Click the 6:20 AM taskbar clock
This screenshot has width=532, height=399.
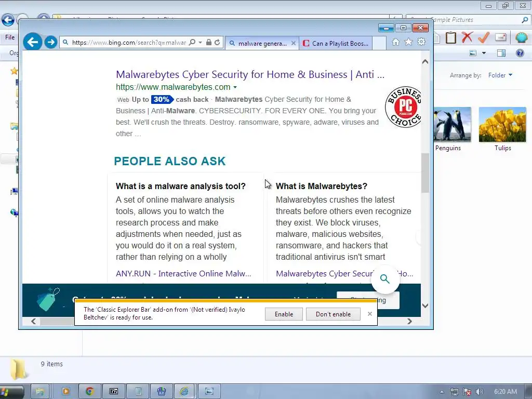[x=506, y=392]
